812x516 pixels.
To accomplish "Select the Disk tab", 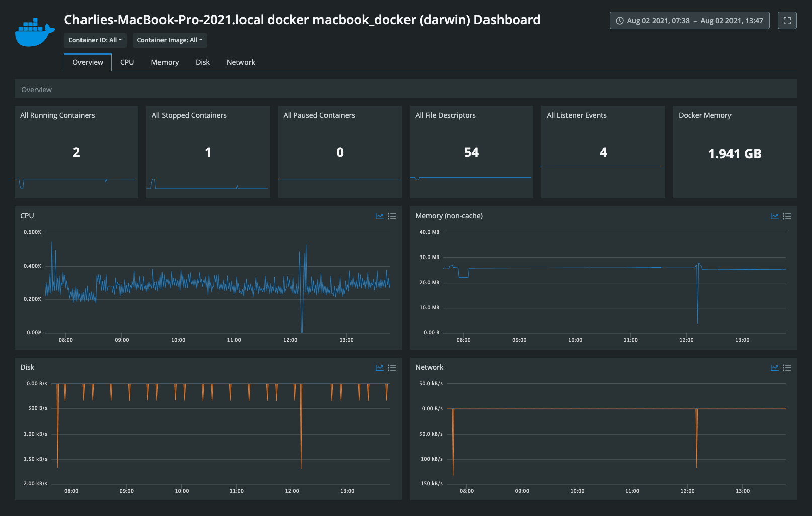I will pyautogui.click(x=203, y=62).
